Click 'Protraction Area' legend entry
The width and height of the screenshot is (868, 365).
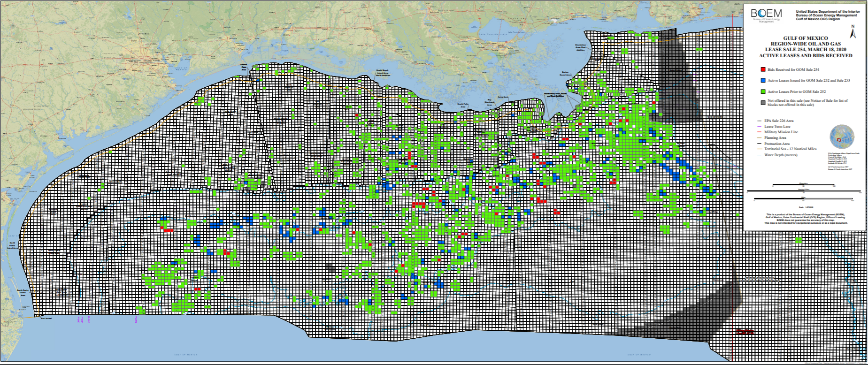click(x=777, y=144)
